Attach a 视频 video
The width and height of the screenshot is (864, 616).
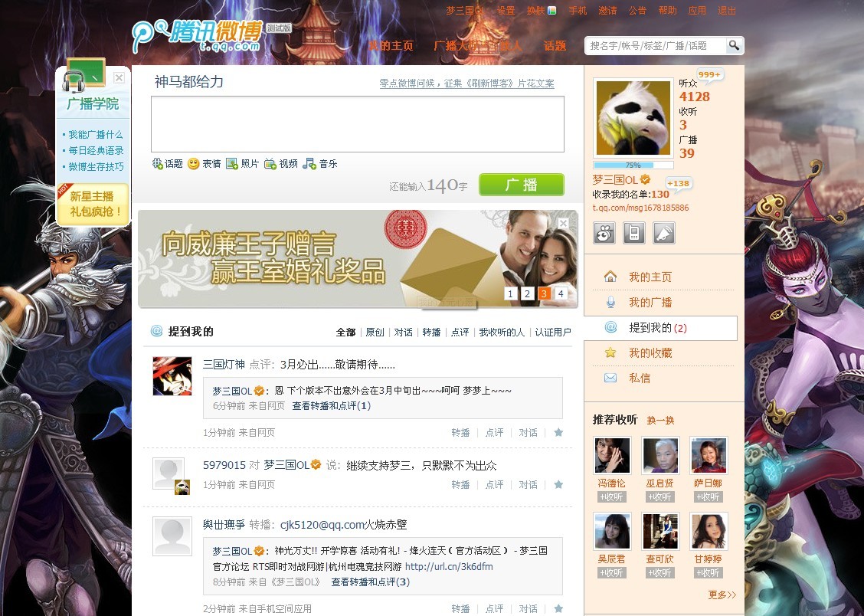click(281, 164)
